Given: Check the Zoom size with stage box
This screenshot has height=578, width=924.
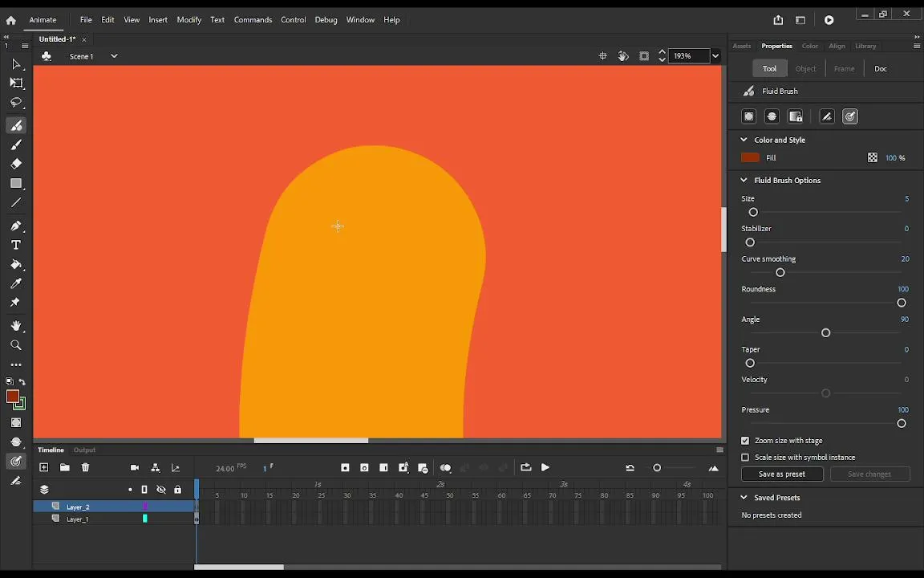Looking at the screenshot, I should click(x=745, y=441).
